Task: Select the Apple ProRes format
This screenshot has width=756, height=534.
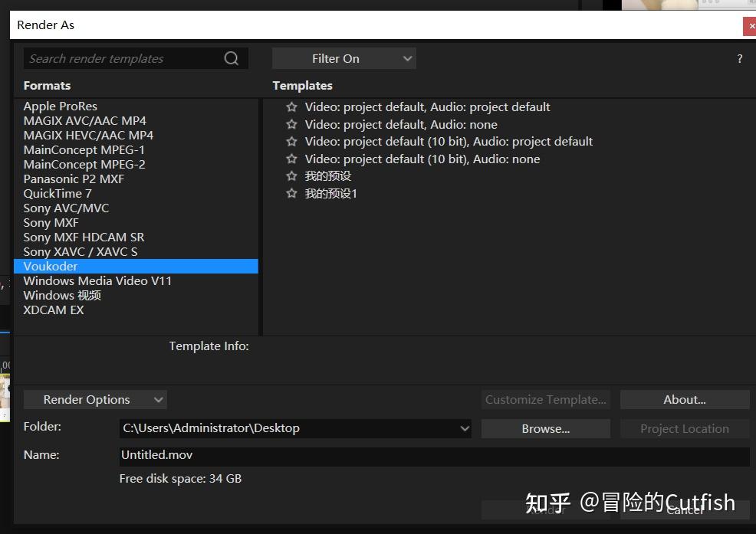Action: [x=60, y=106]
